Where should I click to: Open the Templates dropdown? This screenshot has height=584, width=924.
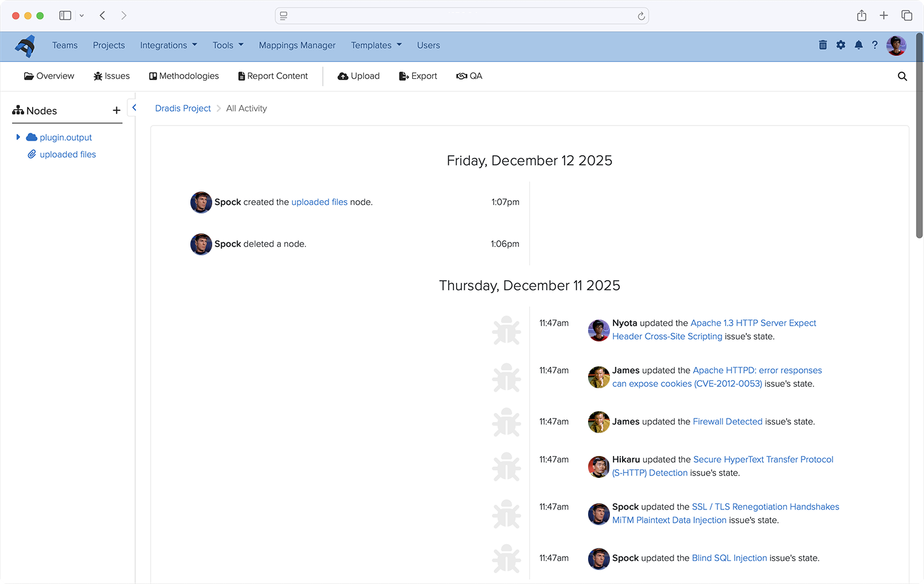(x=377, y=45)
